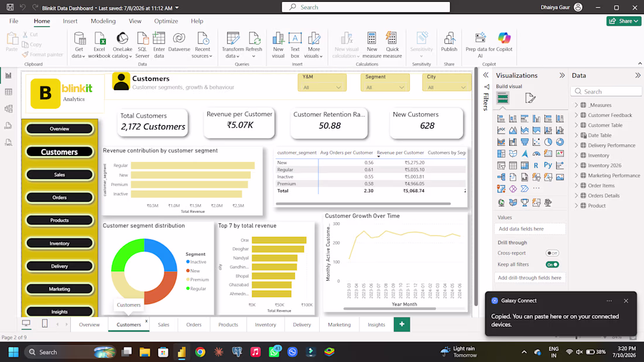
Task: Choose the Stacked bar chart visualization
Action: coord(501,119)
